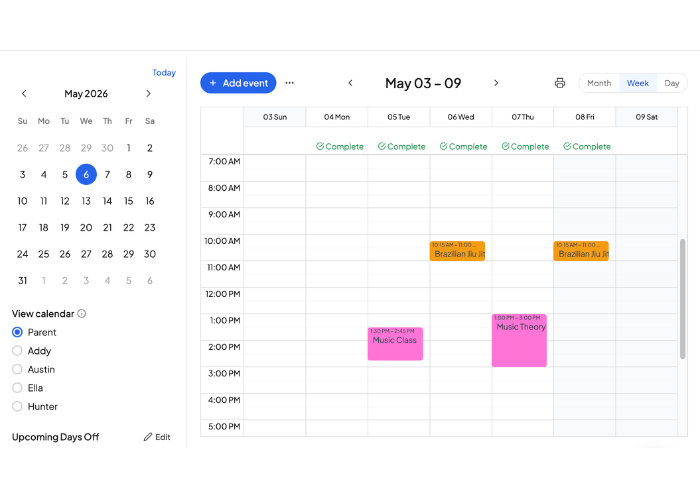Click the print calendar icon
700x480 pixels.
560,83
